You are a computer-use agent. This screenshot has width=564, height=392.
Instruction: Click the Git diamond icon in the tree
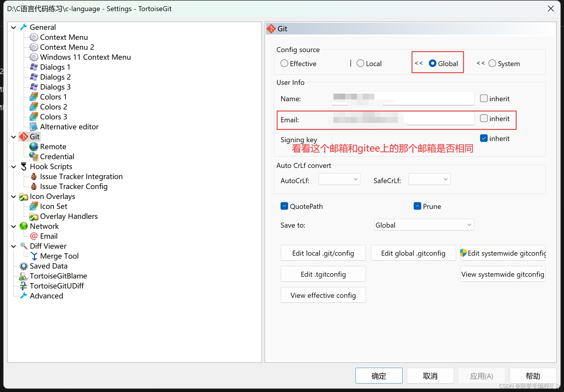coord(24,137)
